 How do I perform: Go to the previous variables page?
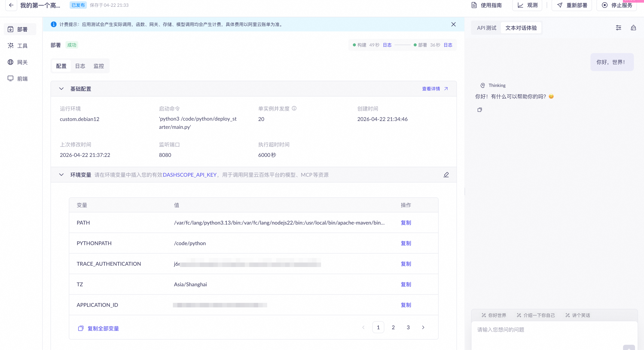(x=364, y=327)
